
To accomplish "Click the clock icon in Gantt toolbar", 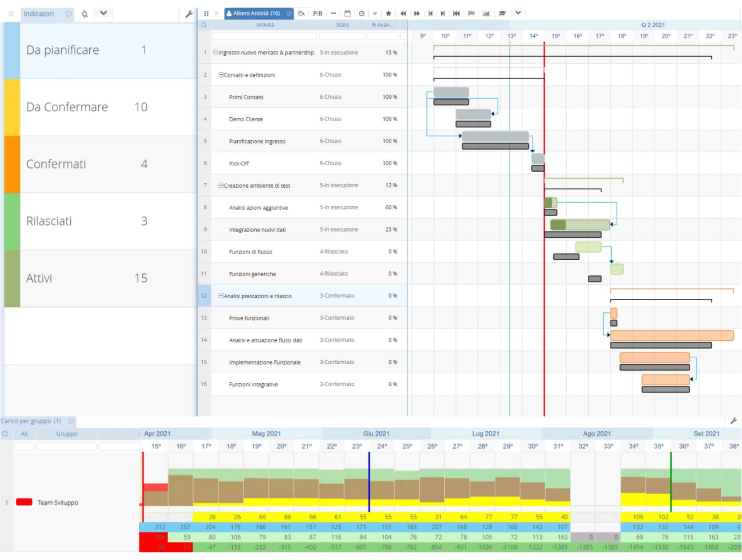I will click(361, 14).
